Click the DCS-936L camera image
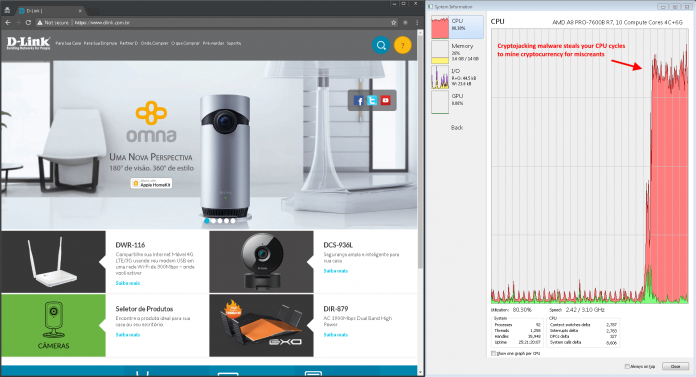696x377 pixels. coord(261,262)
